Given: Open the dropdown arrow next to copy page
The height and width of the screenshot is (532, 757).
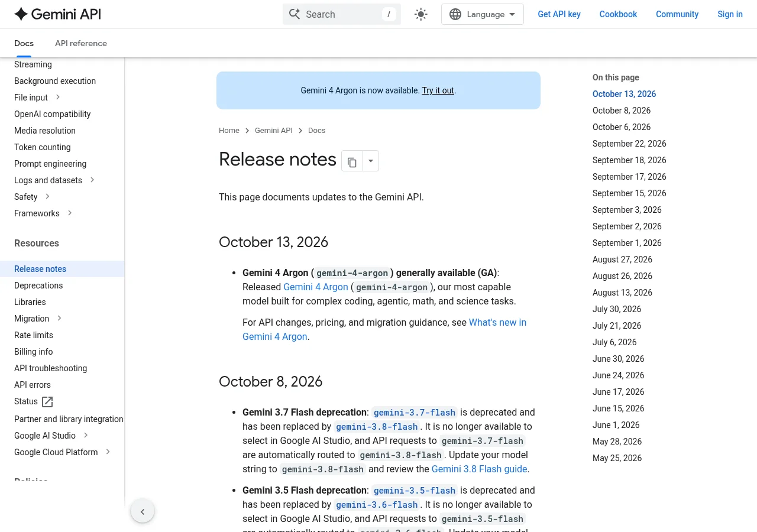Looking at the screenshot, I should (x=371, y=161).
